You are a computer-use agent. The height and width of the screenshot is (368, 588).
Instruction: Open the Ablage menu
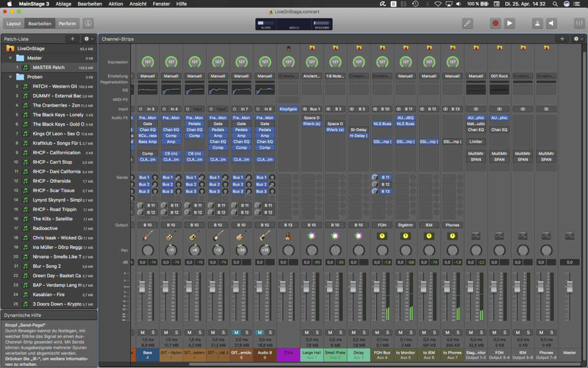point(63,4)
